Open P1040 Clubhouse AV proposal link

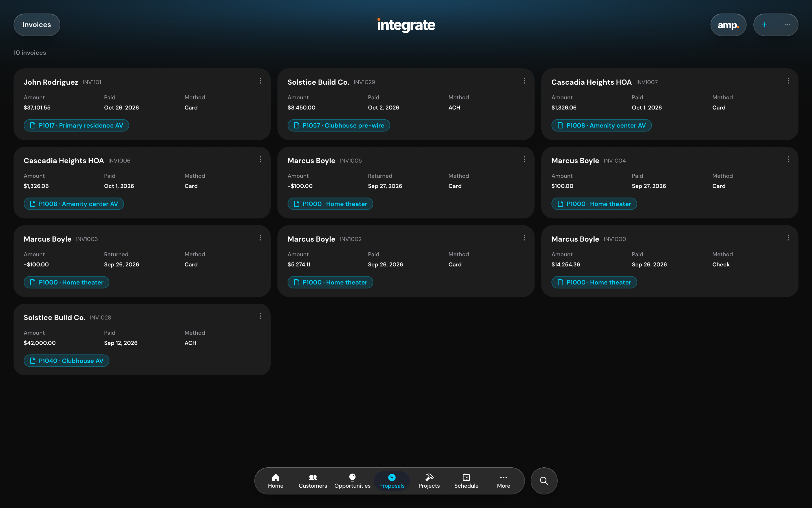pos(67,361)
